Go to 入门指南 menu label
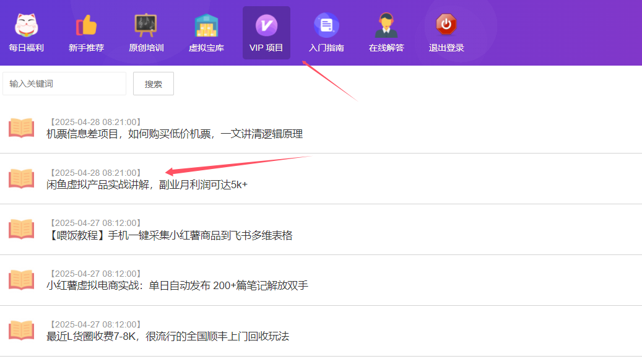 (x=326, y=48)
